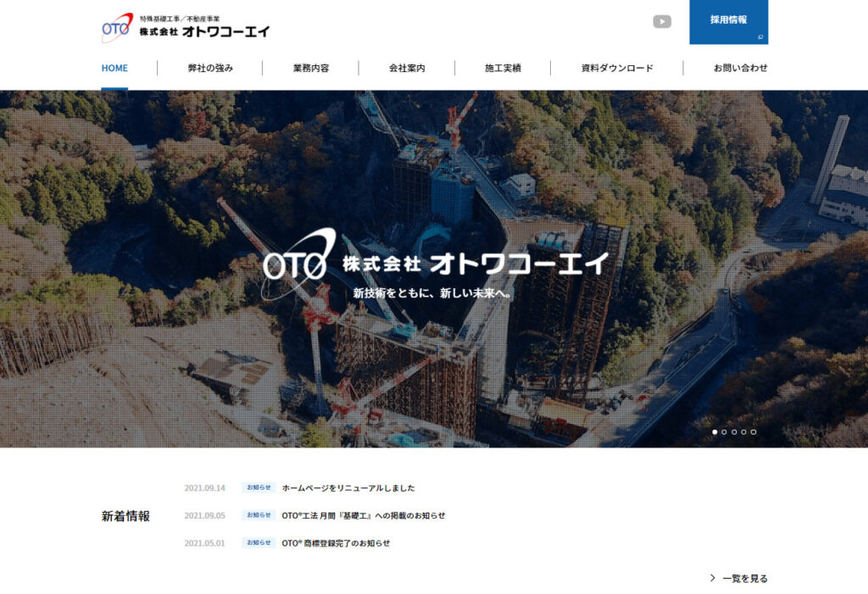Switch to third carousel slide dot
The image size is (868, 594).
coord(734,432)
